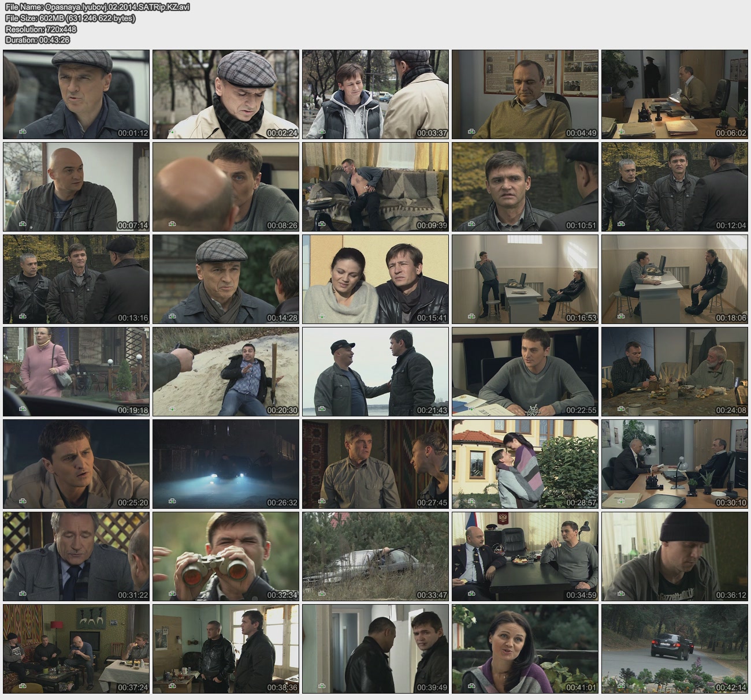The width and height of the screenshot is (751, 700).
Task: Open the thumbnail at 00:20:30 with pointed gun
Action: [226, 371]
